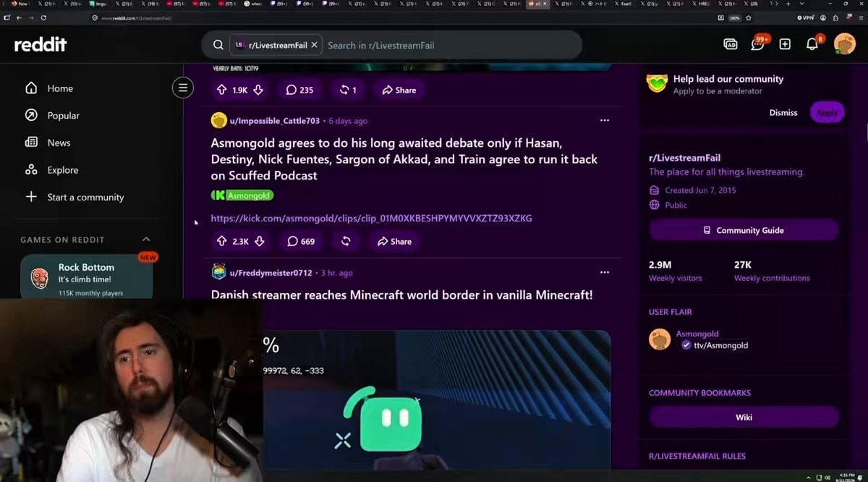Expand the taskbar hidden icons chevron

point(809,478)
